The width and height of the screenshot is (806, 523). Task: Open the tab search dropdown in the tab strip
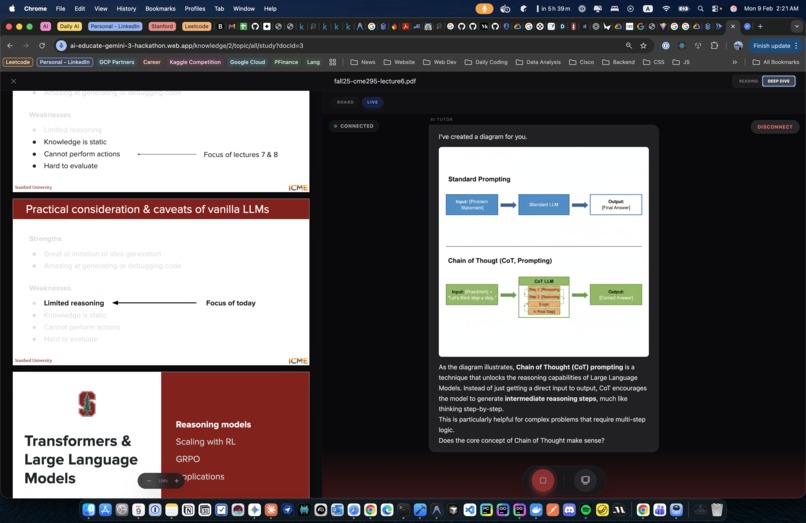796,26
